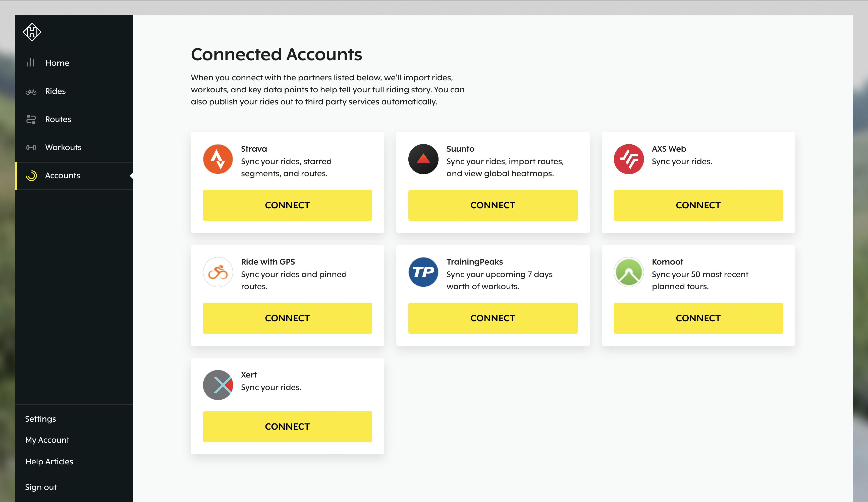Screen dimensions: 868x502
Task: Select the Accounts sidebar item
Action: coord(62,176)
